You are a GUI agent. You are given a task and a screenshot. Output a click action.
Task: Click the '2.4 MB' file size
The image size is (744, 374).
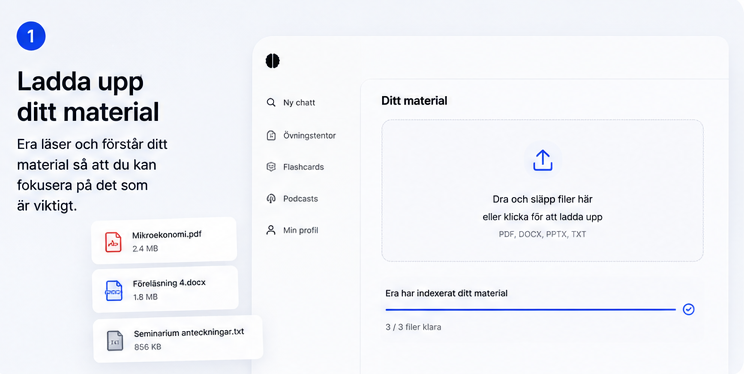coord(145,249)
